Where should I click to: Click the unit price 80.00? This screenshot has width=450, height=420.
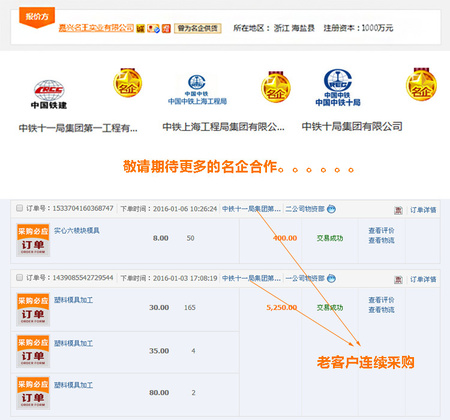[159, 393]
